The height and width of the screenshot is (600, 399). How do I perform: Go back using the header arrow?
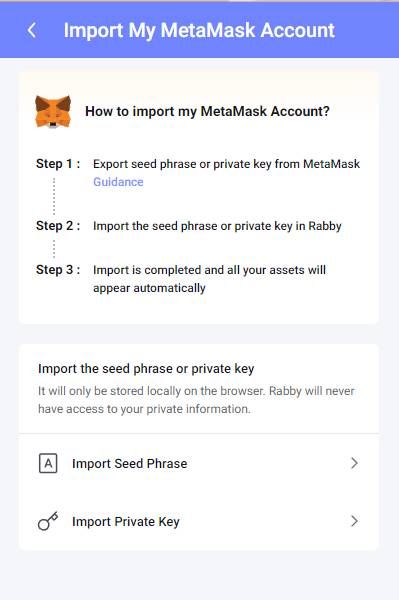pos(32,30)
